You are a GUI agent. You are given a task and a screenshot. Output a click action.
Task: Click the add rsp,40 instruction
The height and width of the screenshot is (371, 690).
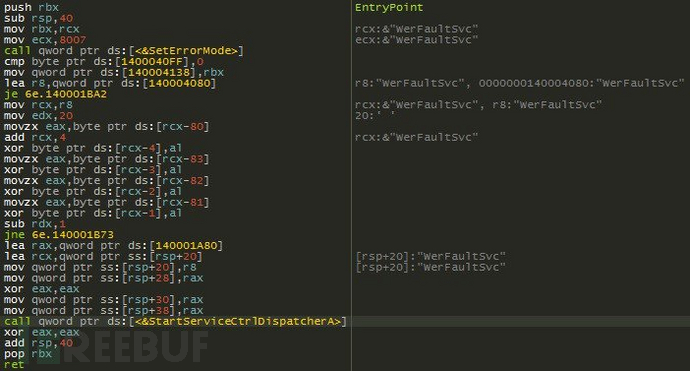click(39, 342)
